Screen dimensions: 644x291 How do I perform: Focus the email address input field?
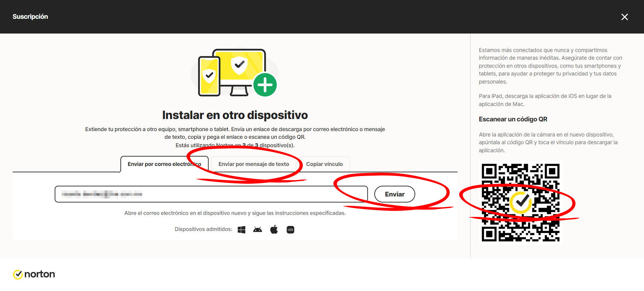[211, 194]
